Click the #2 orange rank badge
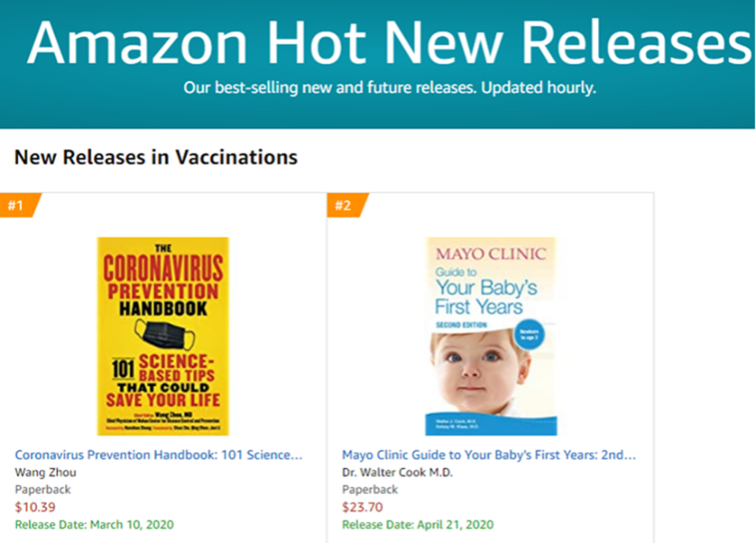 point(343,206)
